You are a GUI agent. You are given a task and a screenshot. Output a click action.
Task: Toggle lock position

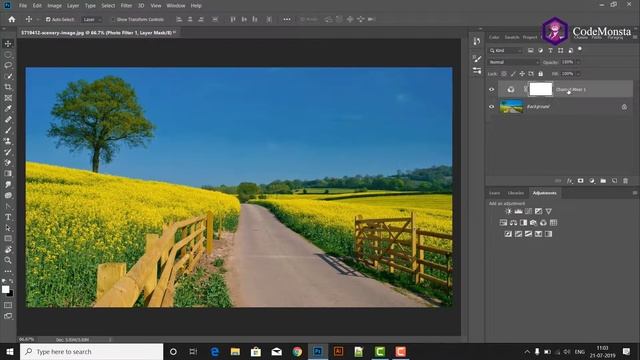(x=522, y=74)
